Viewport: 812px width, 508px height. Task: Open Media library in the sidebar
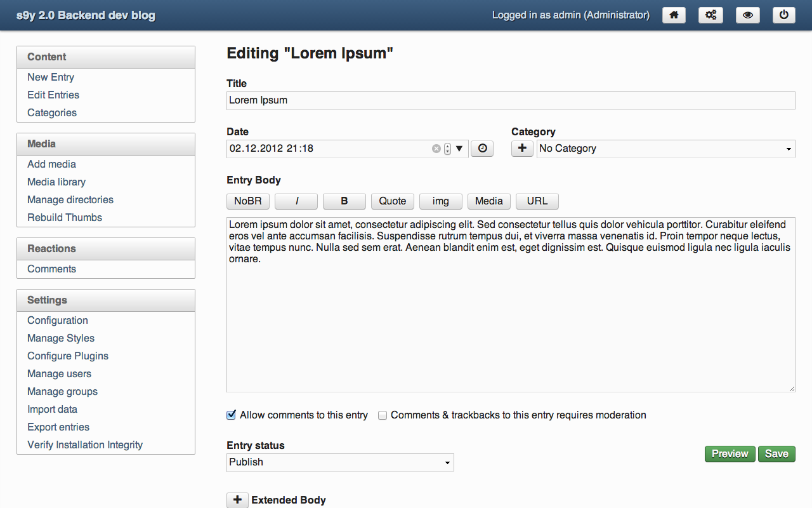56,182
